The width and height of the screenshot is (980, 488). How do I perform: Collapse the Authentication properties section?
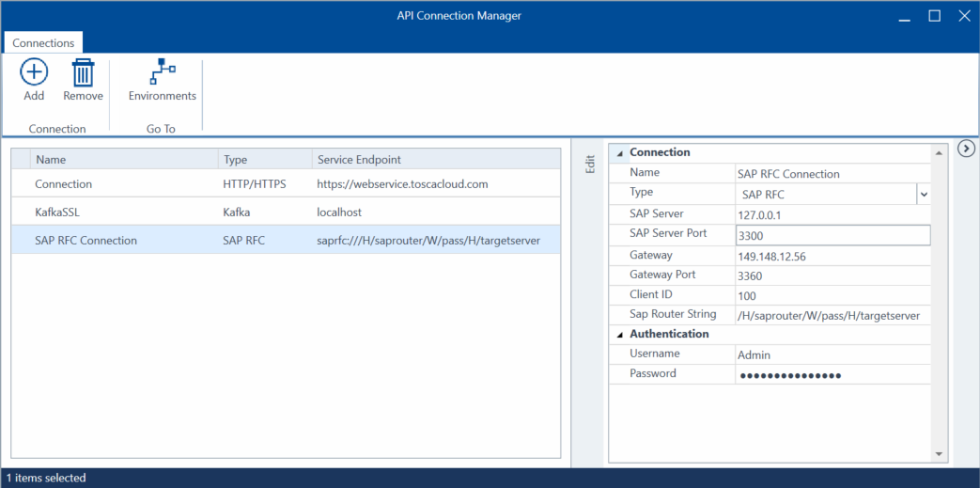(619, 335)
